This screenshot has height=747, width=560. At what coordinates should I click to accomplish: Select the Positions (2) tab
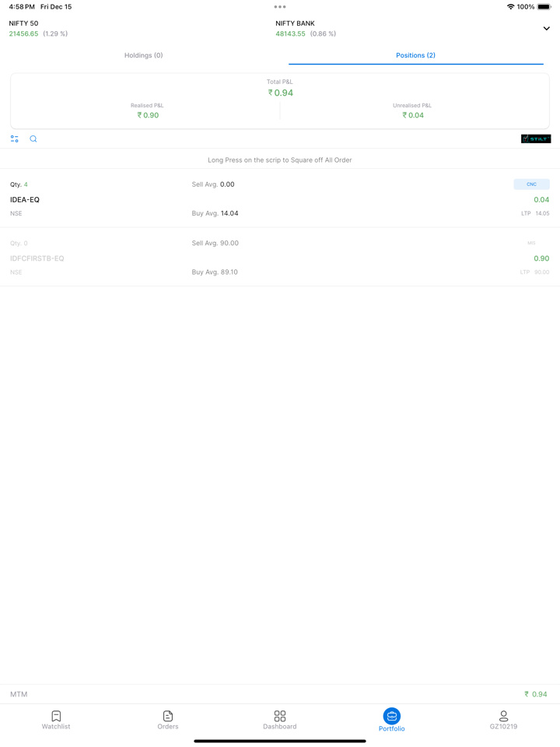415,55
